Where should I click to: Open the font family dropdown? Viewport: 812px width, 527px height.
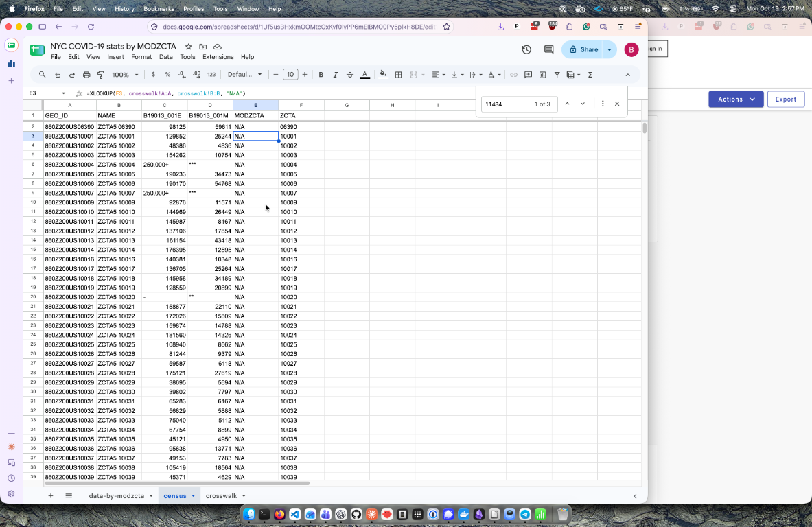click(x=245, y=75)
